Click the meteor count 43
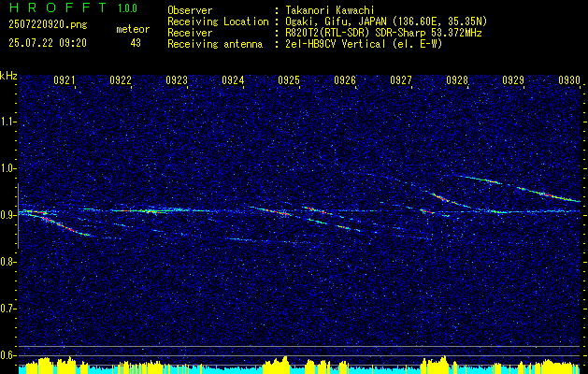The height and width of the screenshot is (374, 588). (136, 43)
